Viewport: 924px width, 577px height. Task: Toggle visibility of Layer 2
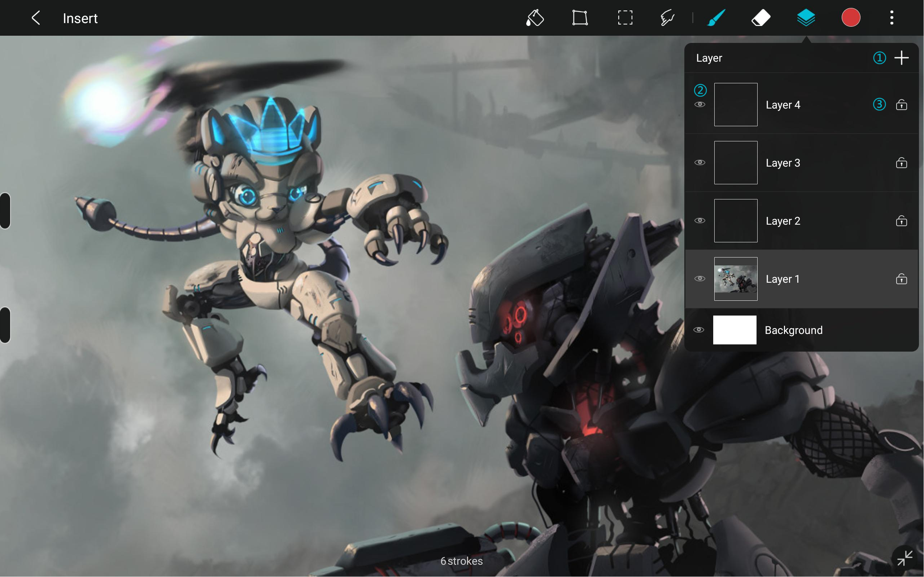[x=699, y=221]
